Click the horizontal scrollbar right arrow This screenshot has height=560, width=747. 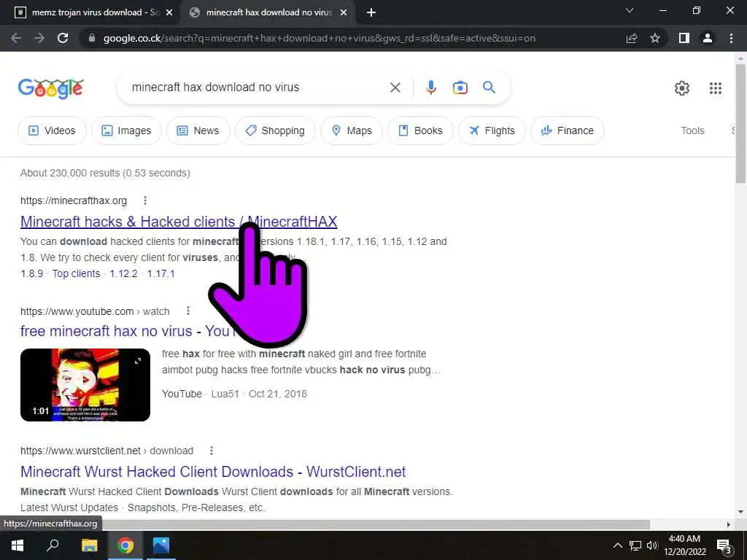tap(728, 524)
